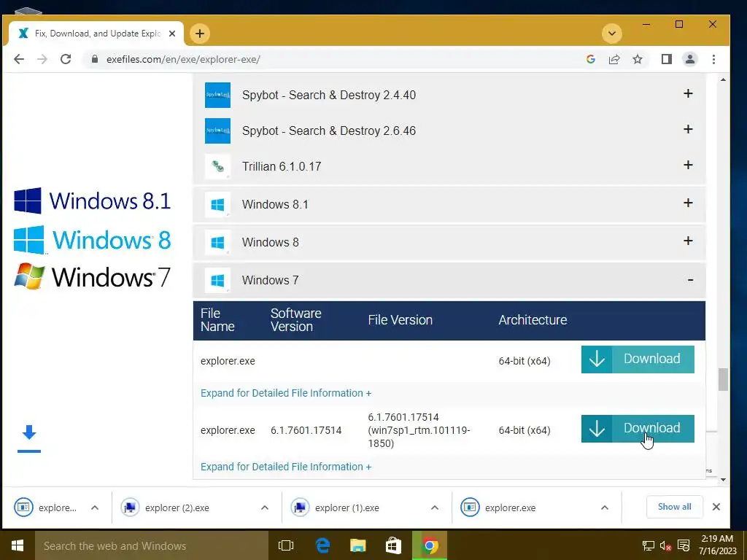
Task: Expand the Trillian 6.1.0.17 row
Action: (x=688, y=165)
